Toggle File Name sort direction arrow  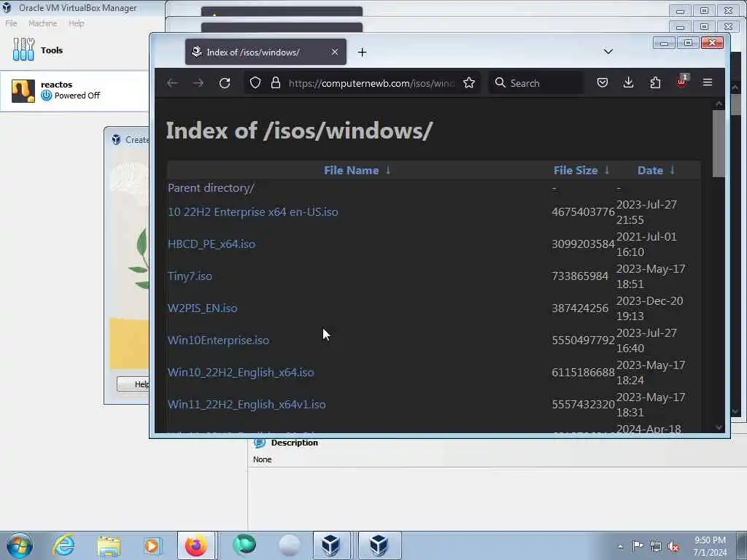click(x=388, y=170)
